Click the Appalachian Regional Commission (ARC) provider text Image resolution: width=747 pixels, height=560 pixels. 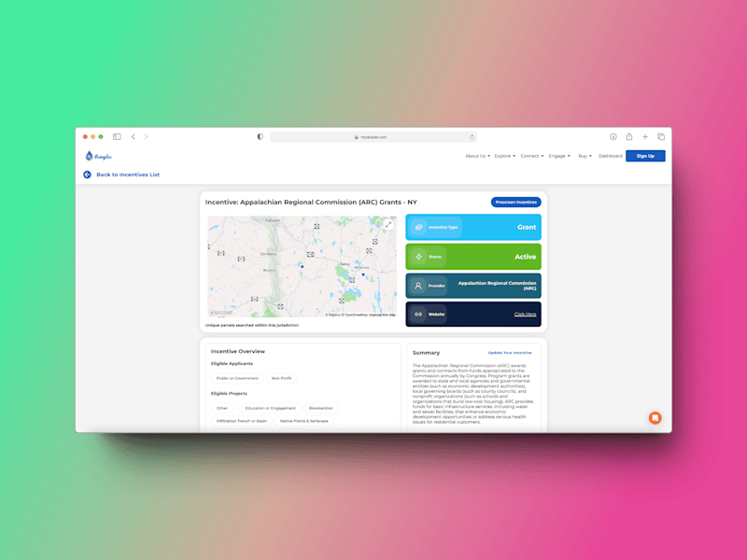click(x=497, y=286)
